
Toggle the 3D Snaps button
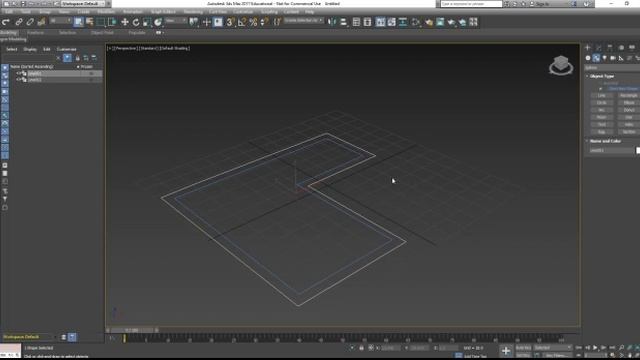pyautogui.click(x=230, y=22)
